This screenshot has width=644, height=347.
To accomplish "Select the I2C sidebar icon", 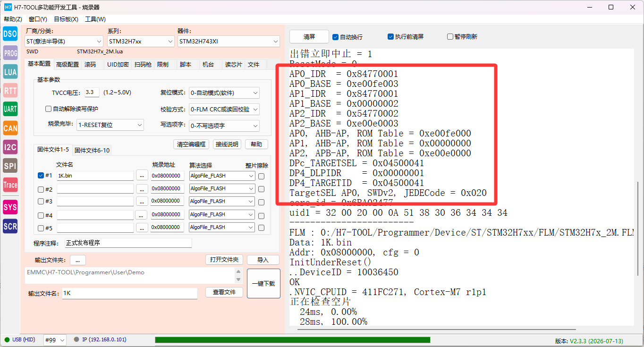I will [x=10, y=147].
